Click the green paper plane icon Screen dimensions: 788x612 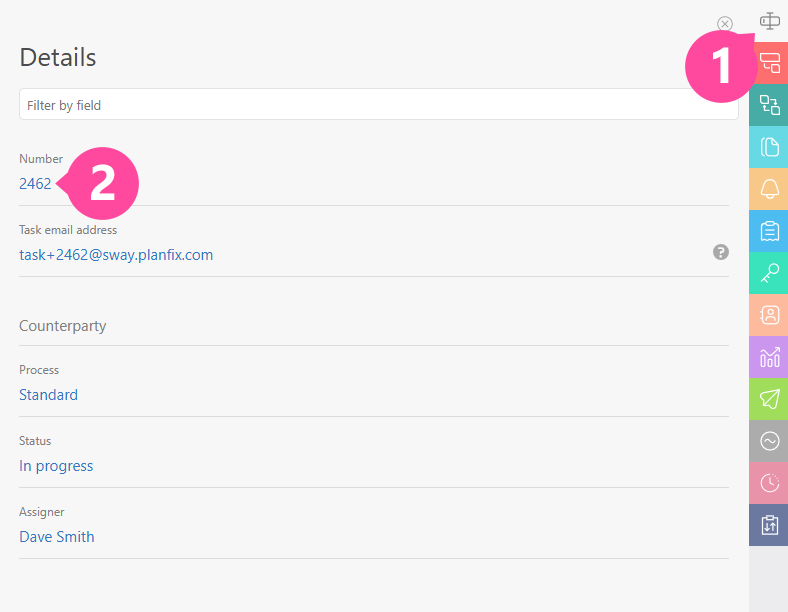769,399
